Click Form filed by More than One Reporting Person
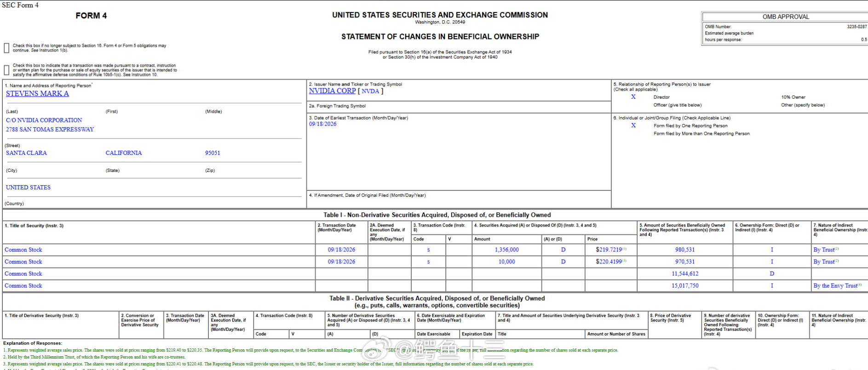 pos(701,134)
